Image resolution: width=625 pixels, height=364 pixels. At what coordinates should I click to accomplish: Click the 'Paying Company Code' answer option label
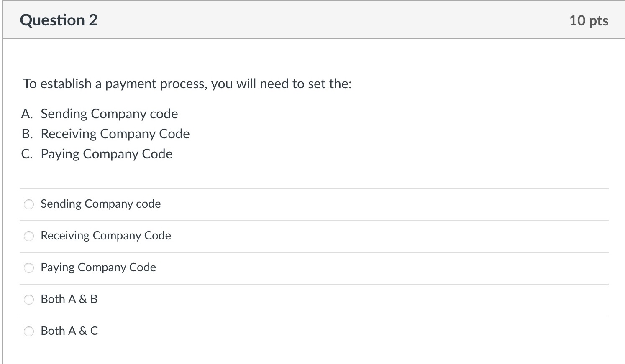tap(98, 267)
